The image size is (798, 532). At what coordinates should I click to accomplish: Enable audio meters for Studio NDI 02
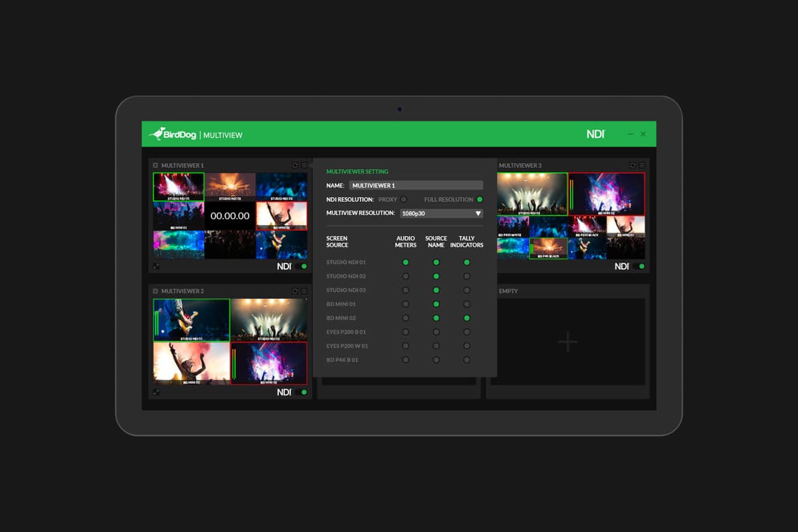pos(406,276)
